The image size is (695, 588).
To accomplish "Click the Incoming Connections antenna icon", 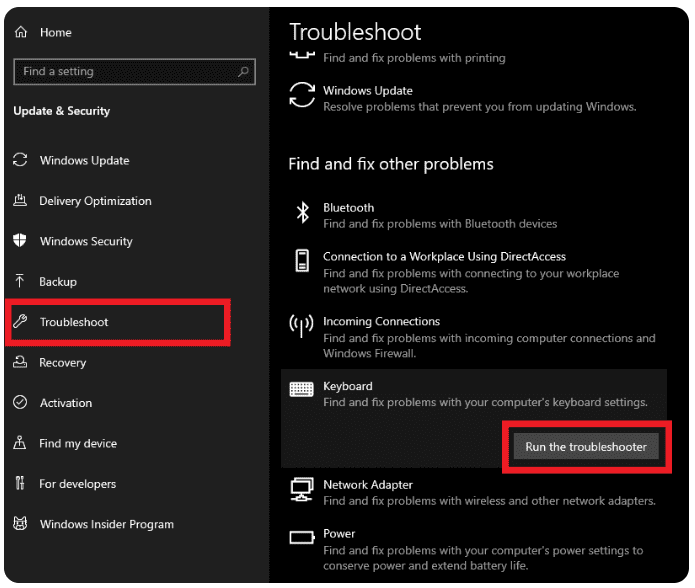I will pos(301,325).
